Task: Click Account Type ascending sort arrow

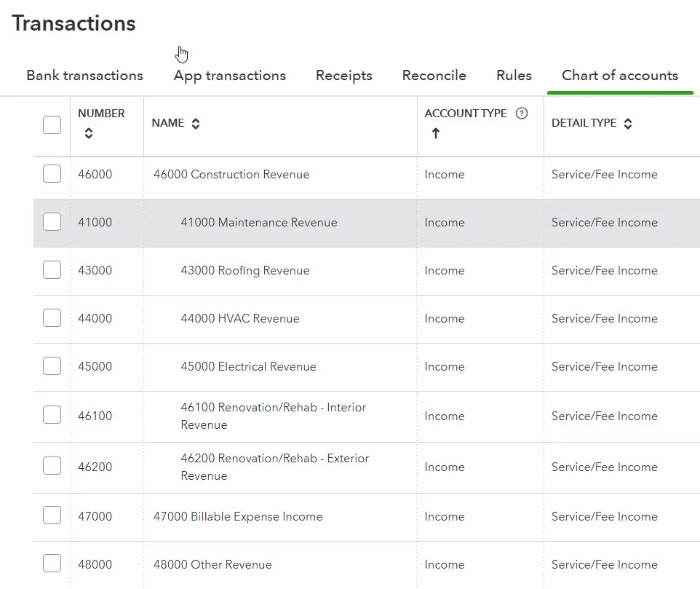Action: point(435,133)
